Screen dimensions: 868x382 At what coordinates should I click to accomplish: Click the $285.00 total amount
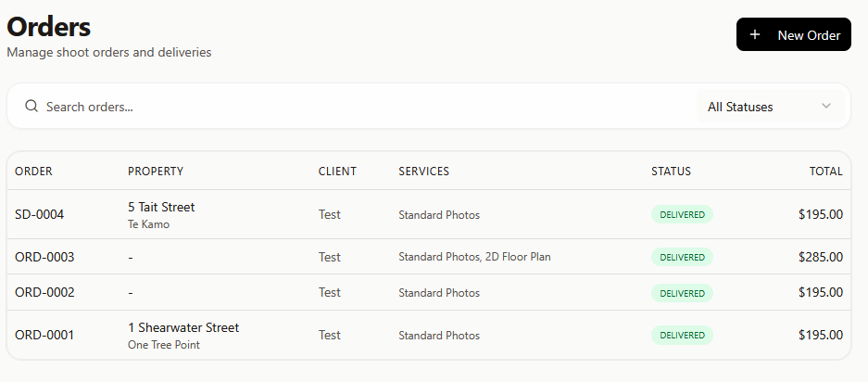coord(821,257)
